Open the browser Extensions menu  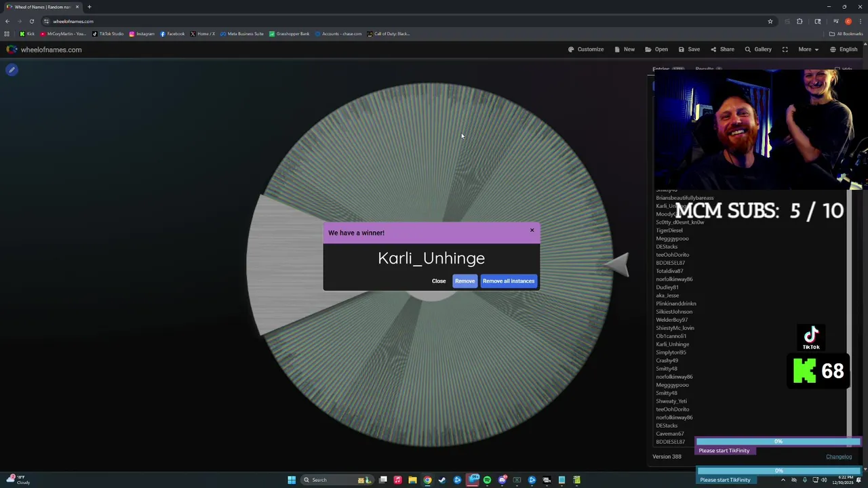[800, 21]
